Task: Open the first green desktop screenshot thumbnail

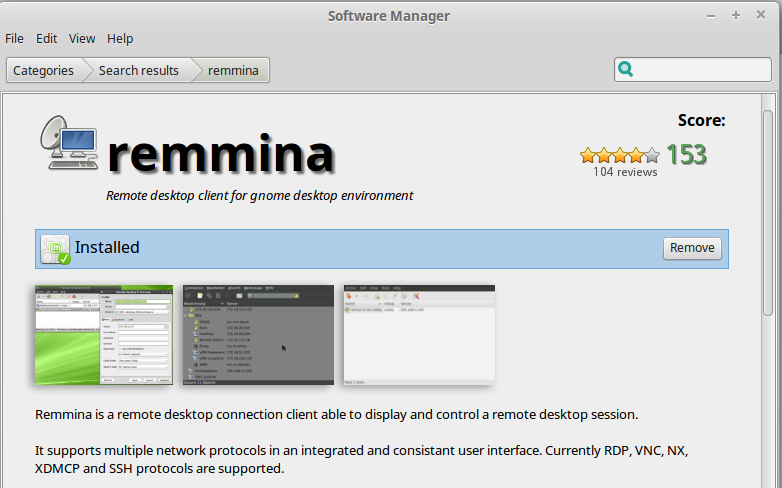Action: (104, 335)
